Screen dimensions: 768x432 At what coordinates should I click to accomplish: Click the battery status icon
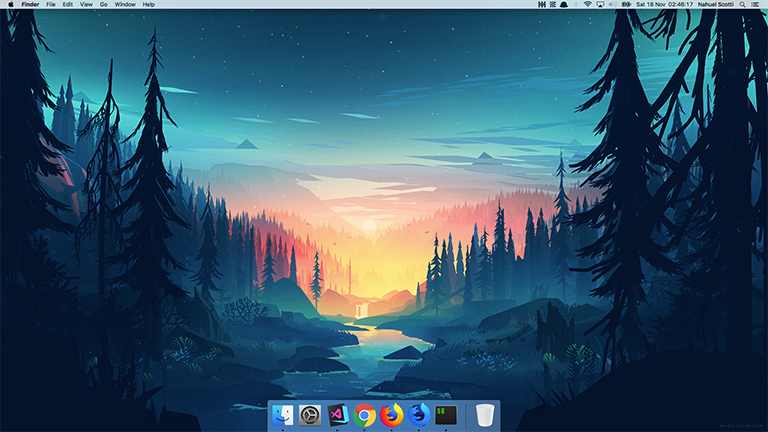(x=626, y=4)
